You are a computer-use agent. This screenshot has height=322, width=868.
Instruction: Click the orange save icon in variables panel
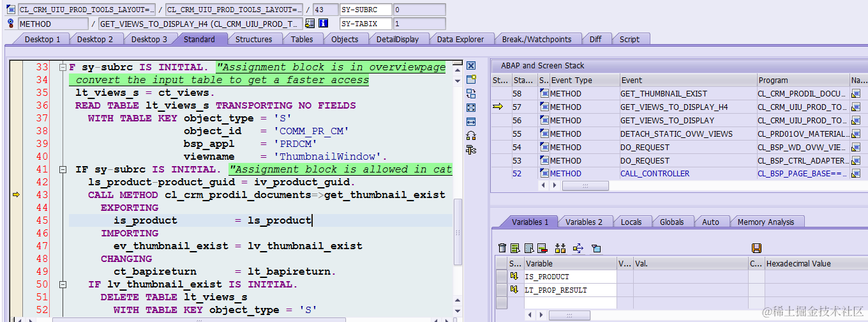(757, 248)
